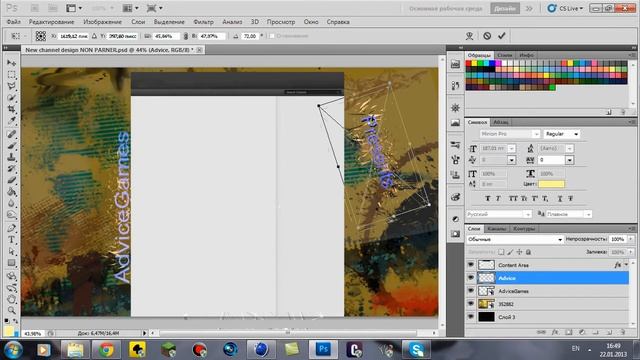This screenshot has height=360, width=640.
Task: Select the Pen tool
Action: coord(11,228)
